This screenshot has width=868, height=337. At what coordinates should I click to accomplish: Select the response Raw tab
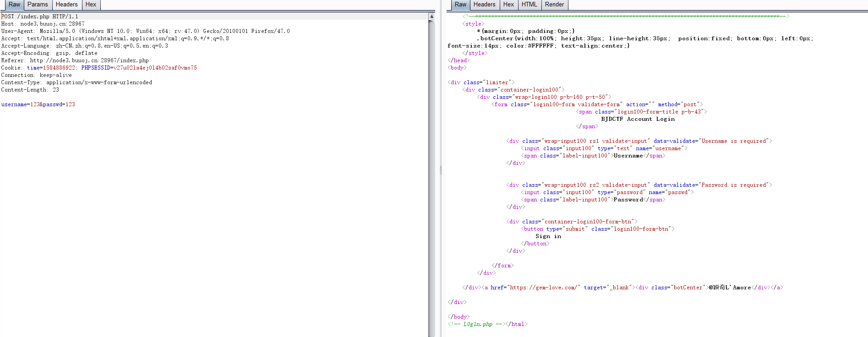(x=460, y=5)
